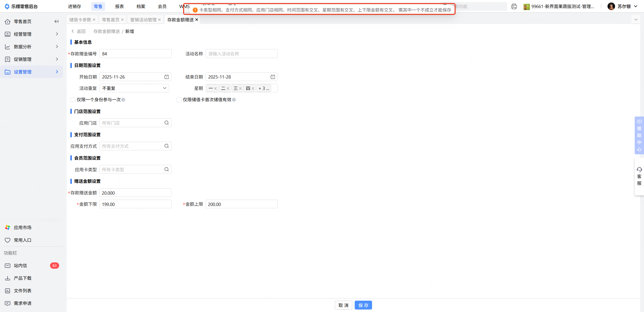Image resolution: width=644 pixels, height=312 pixels.
Task: Switch to the 营销活动管理 tab
Action: point(143,20)
